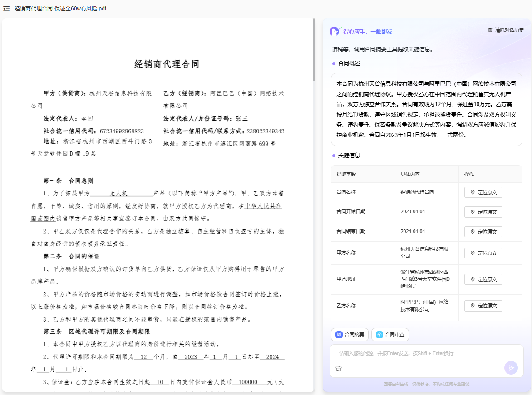Click the file name 经销商代理合同-保证金60w有风险.pdf
This screenshot has height=395, width=532.
(60, 9)
